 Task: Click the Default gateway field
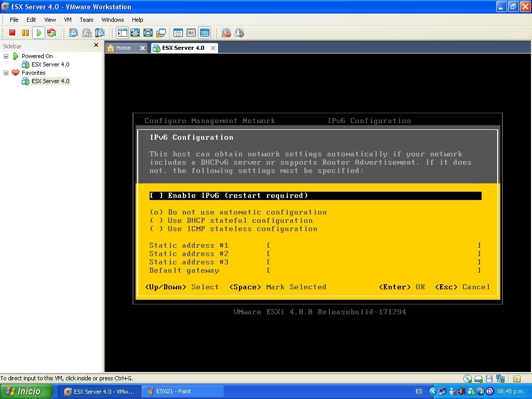[x=374, y=270]
